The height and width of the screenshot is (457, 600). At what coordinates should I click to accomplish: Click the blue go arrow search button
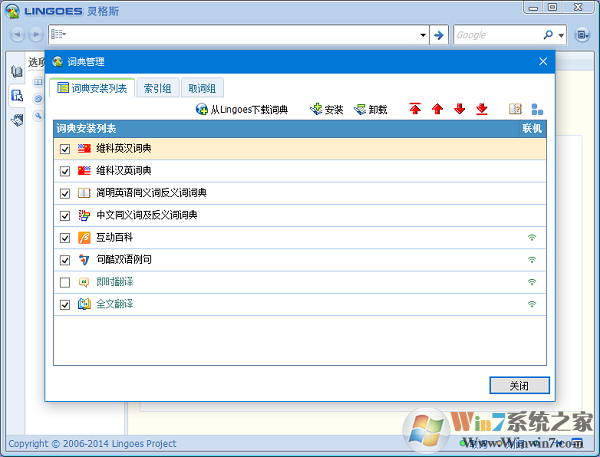click(x=439, y=35)
